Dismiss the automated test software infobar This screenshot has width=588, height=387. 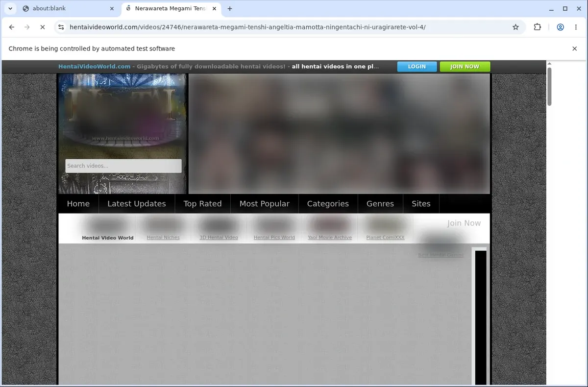click(x=575, y=48)
